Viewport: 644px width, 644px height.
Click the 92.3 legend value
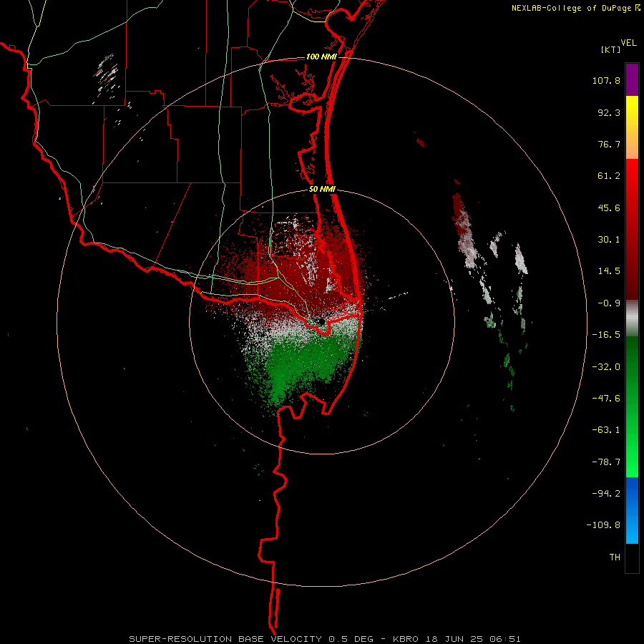click(609, 112)
